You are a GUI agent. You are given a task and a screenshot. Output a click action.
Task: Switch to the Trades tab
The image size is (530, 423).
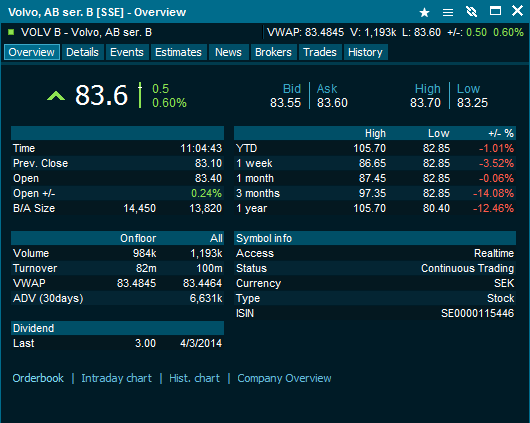click(x=320, y=52)
